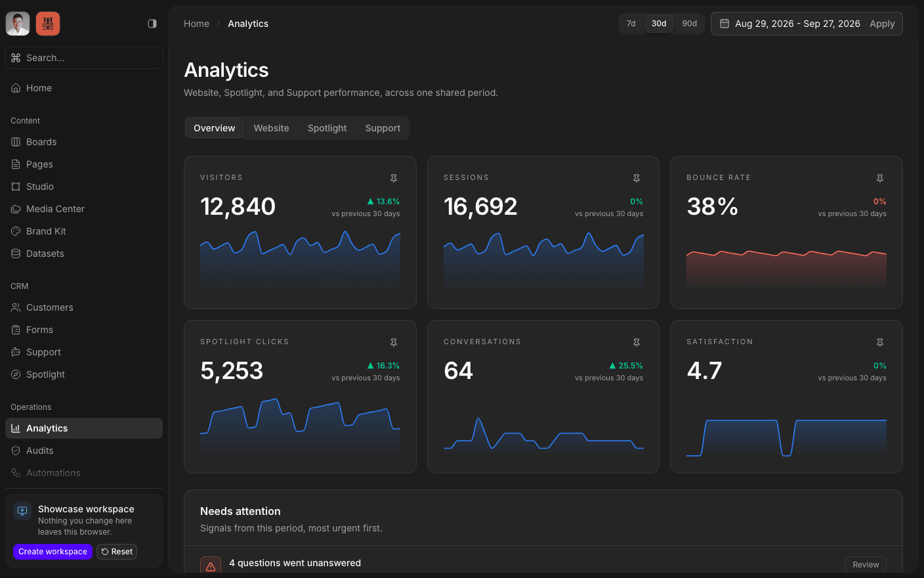This screenshot has width=924, height=578.
Task: Pin the Bounce Rate card
Action: pos(880,178)
